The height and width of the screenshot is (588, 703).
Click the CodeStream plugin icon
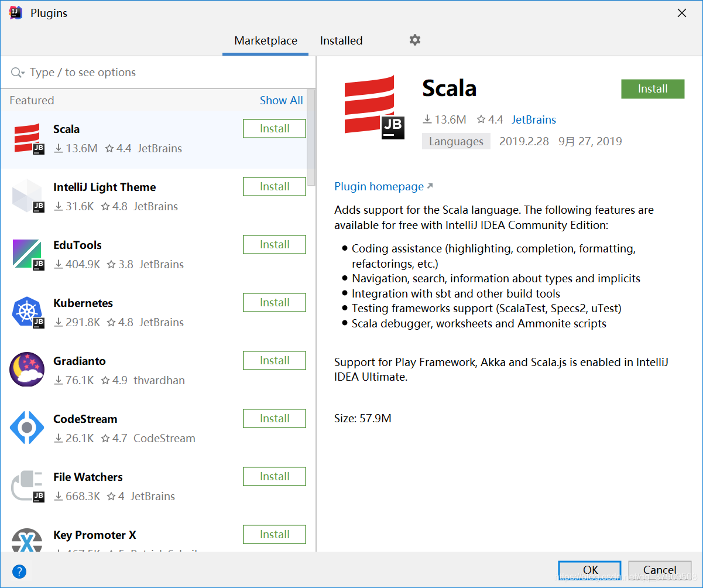pyautogui.click(x=27, y=428)
